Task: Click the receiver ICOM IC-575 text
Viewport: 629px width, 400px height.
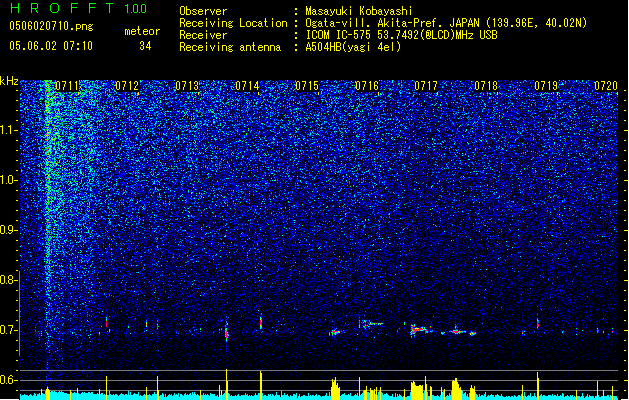Action: click(x=402, y=35)
